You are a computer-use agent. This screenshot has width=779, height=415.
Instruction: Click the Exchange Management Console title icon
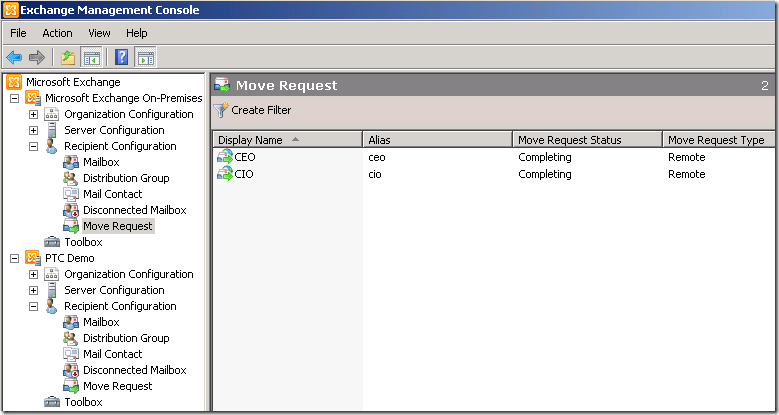click(10, 9)
